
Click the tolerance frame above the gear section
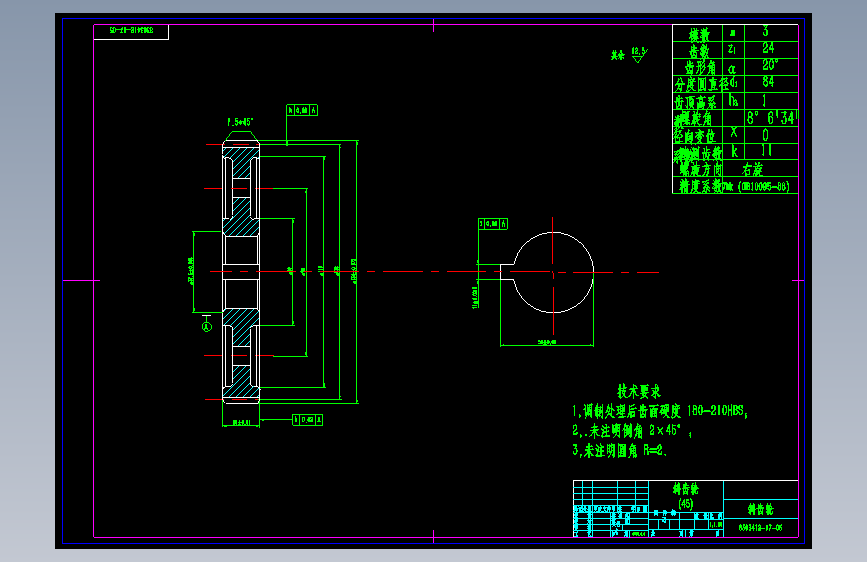302,110
